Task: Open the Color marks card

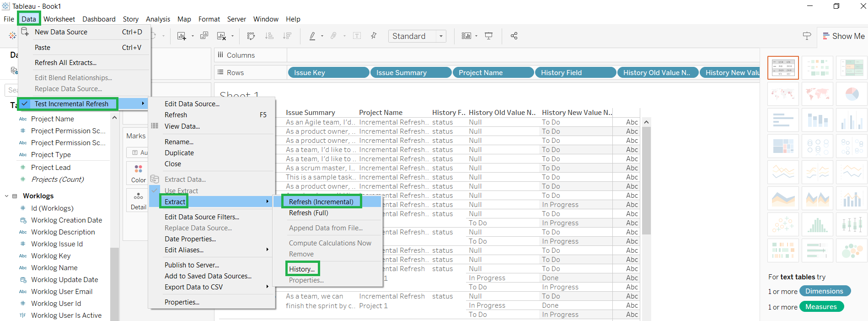Action: (x=138, y=173)
